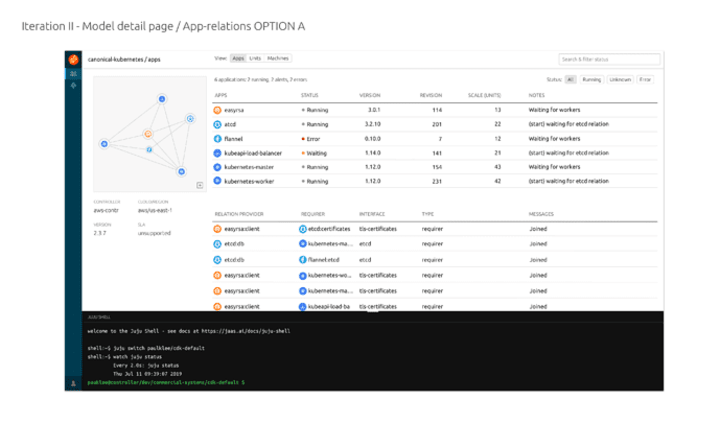Click the sidebar icon below the models icon
The image size is (720, 423).
(73, 85)
